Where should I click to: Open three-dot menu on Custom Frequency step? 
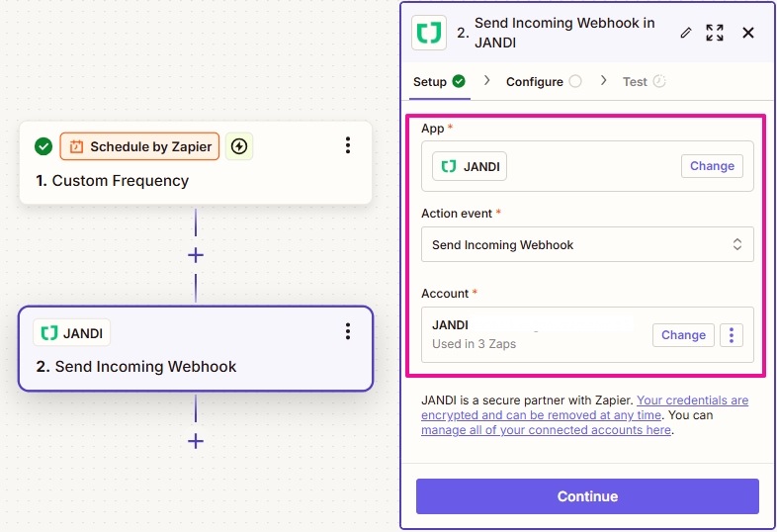click(x=348, y=146)
